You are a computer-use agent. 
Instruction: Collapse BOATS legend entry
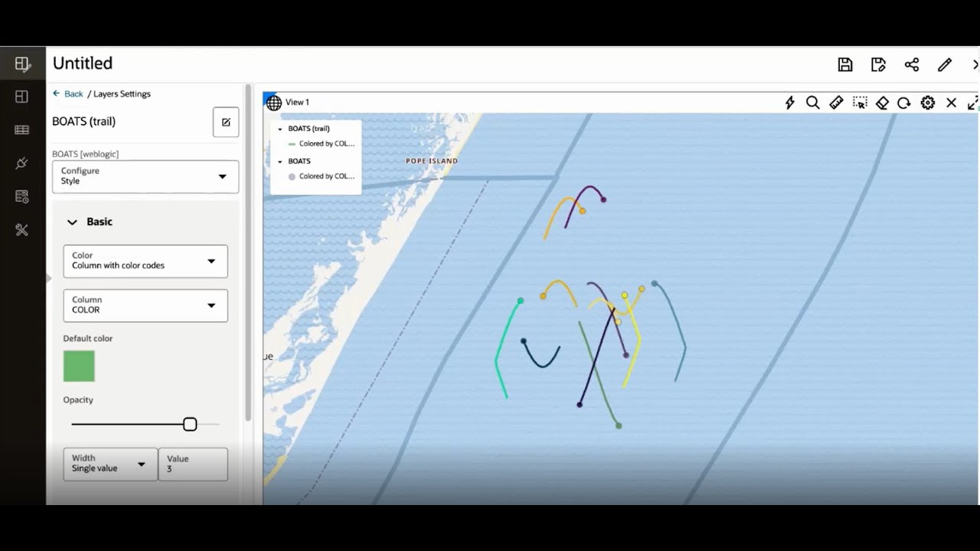(x=280, y=161)
